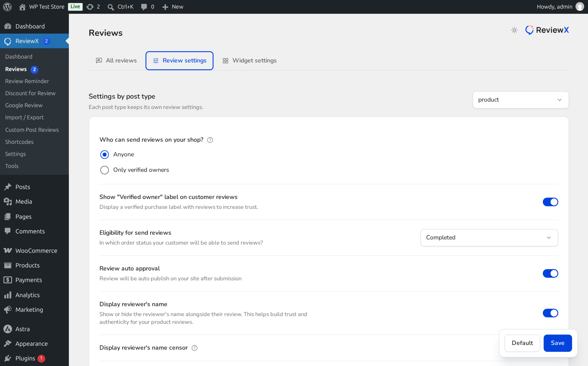588x366 pixels.
Task: Click the updates icon showing 2
Action: [x=90, y=7]
